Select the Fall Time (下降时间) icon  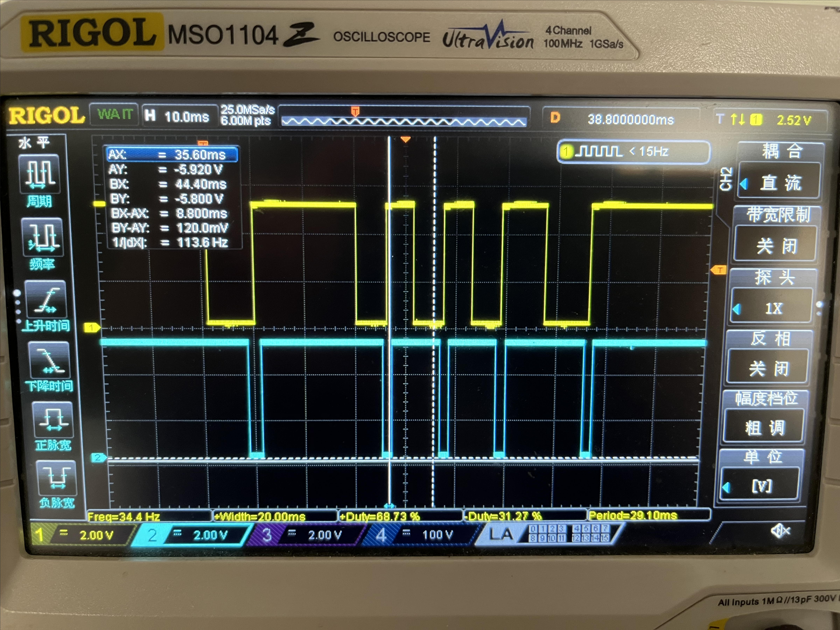[49, 360]
